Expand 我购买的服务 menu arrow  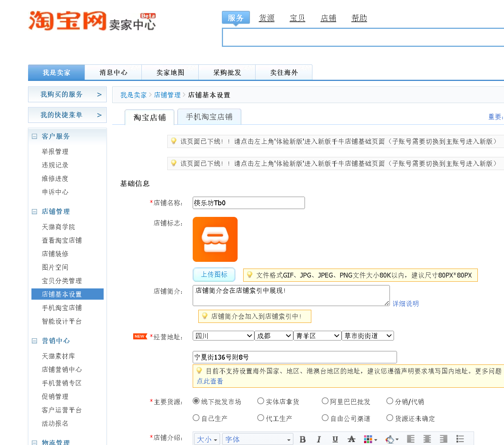point(99,94)
